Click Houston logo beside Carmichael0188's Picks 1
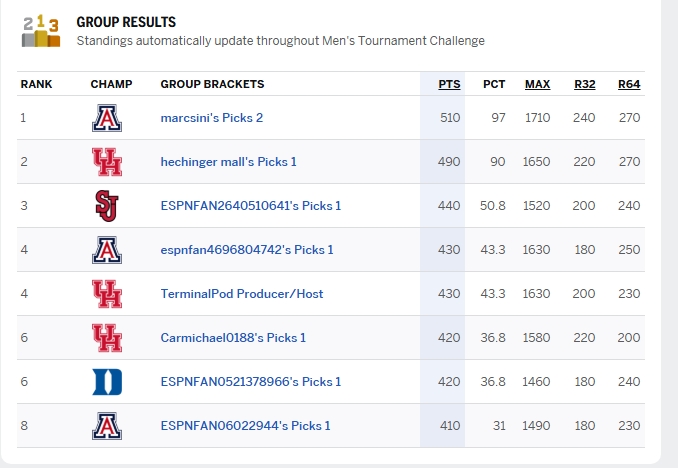Viewport: 678px width, 468px height. point(106,338)
